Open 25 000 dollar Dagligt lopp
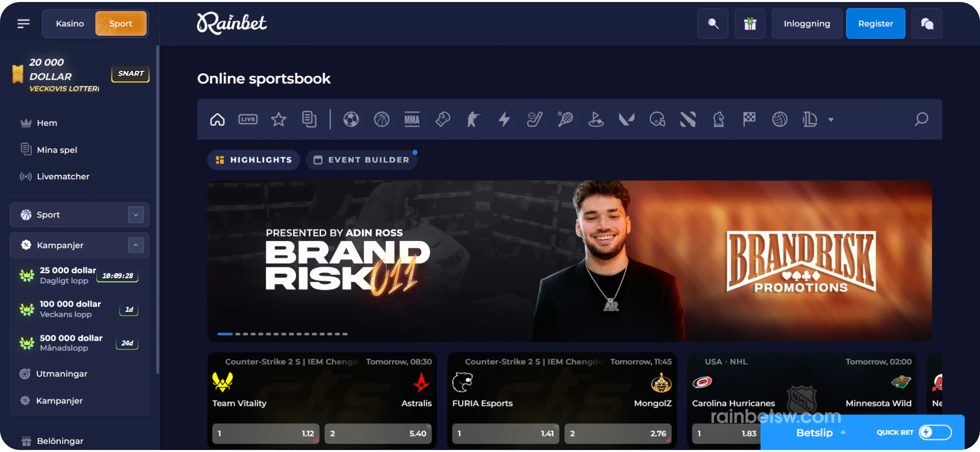 (x=79, y=275)
